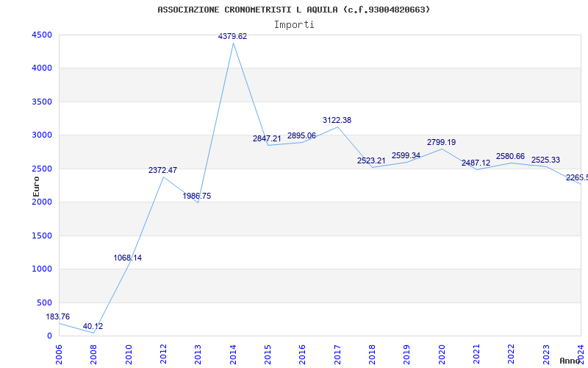Click y-axis value 2500
588x368 pixels.
[42, 169]
